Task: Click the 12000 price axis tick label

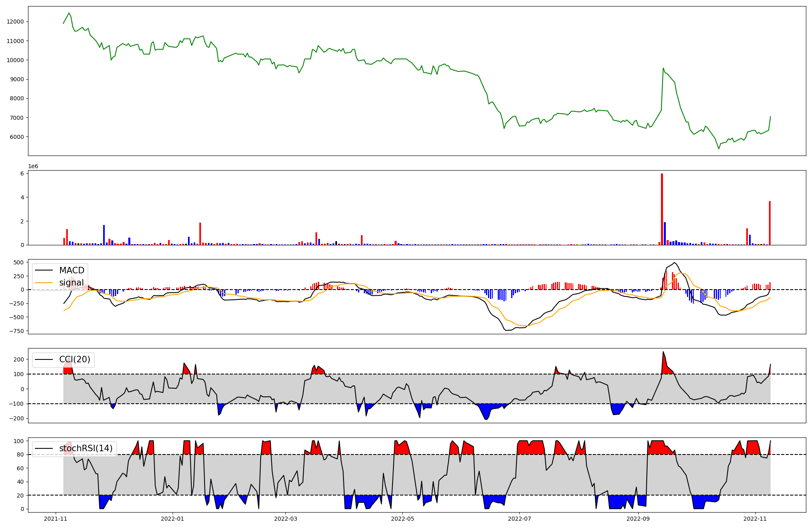Action: click(x=15, y=22)
